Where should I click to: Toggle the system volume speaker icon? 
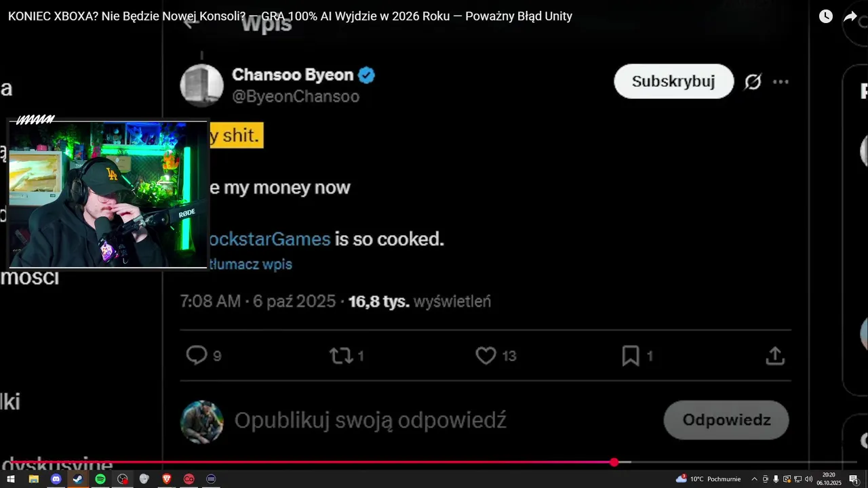pyautogui.click(x=808, y=479)
